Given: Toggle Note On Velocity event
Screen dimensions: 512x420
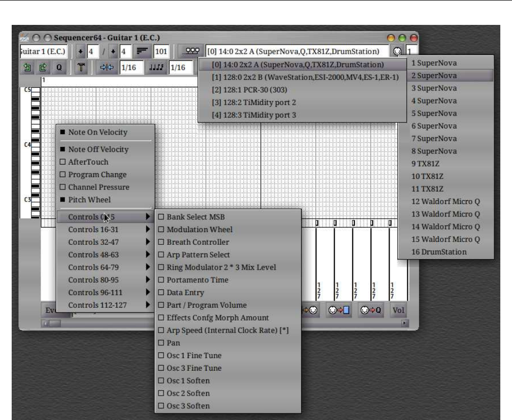Looking at the screenshot, I should click(x=106, y=132).
